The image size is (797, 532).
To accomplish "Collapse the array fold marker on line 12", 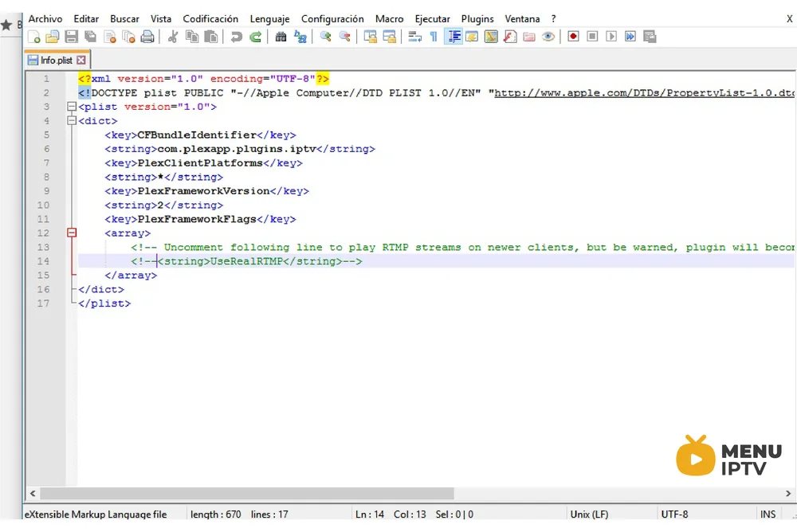I will (72, 233).
